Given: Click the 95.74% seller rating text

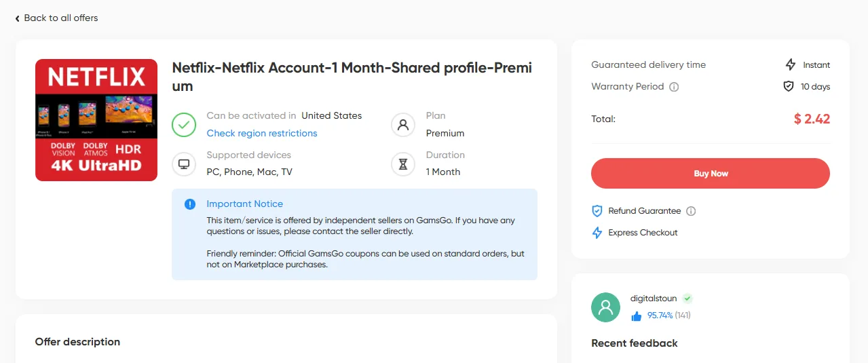Looking at the screenshot, I should tap(660, 316).
